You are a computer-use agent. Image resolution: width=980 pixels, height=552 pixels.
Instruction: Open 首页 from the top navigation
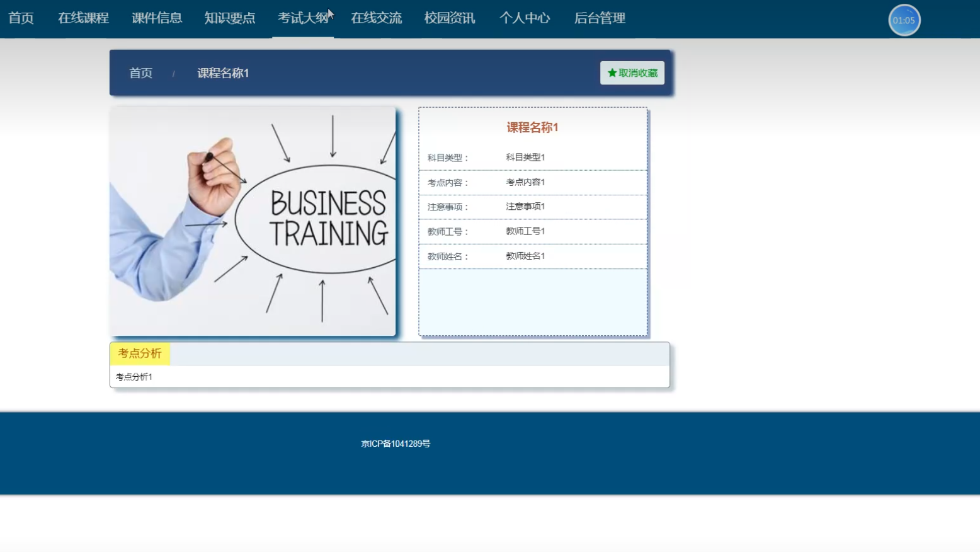tap(20, 18)
